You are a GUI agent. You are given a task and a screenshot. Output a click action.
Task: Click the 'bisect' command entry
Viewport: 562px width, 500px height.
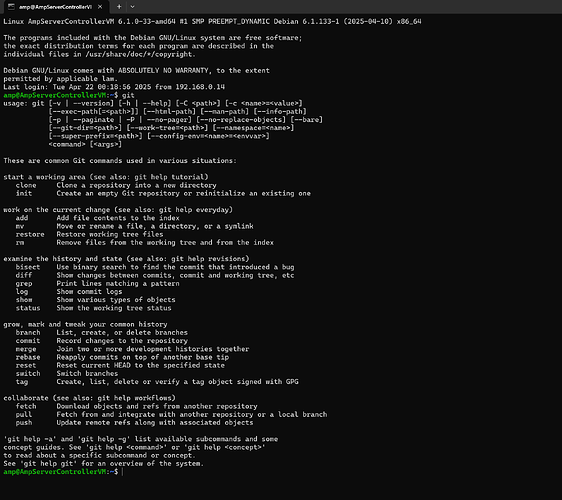pyautogui.click(x=28, y=267)
